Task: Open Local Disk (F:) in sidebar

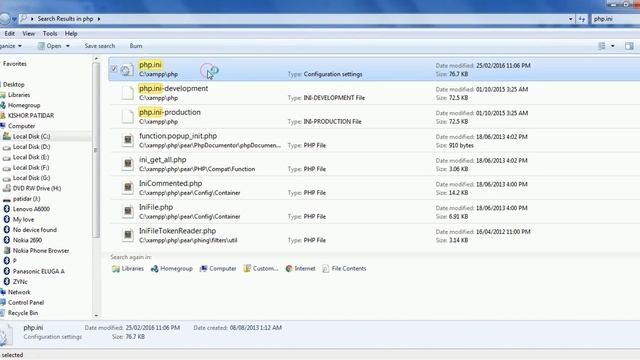Action: tap(31, 167)
